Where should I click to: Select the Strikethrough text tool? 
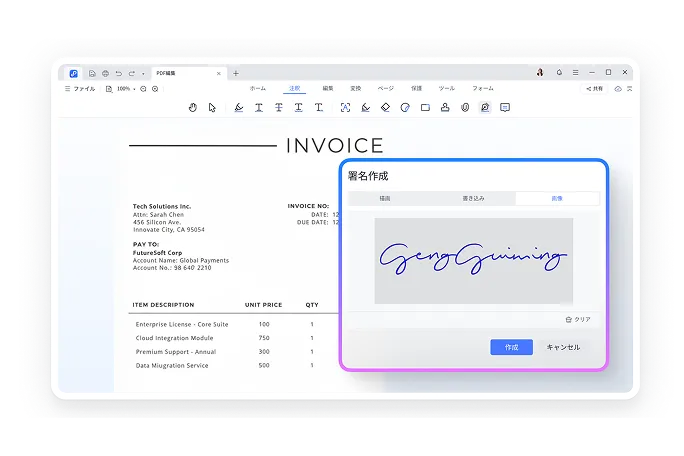pos(278,107)
